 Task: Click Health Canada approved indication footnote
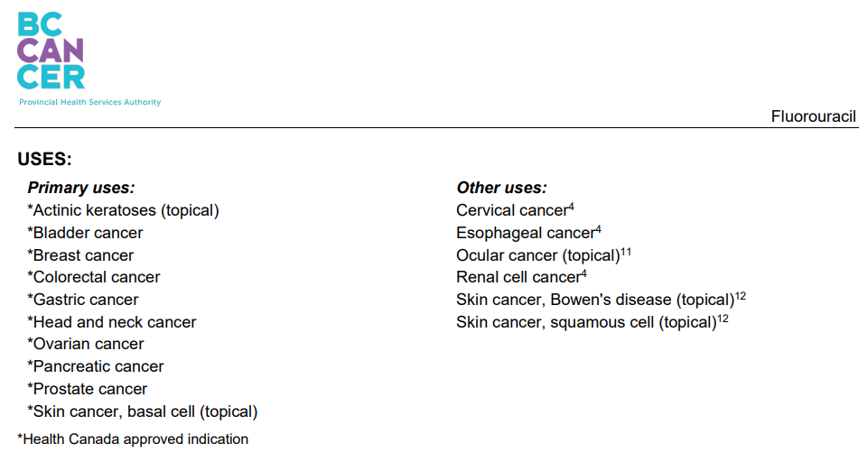pyautogui.click(x=133, y=439)
